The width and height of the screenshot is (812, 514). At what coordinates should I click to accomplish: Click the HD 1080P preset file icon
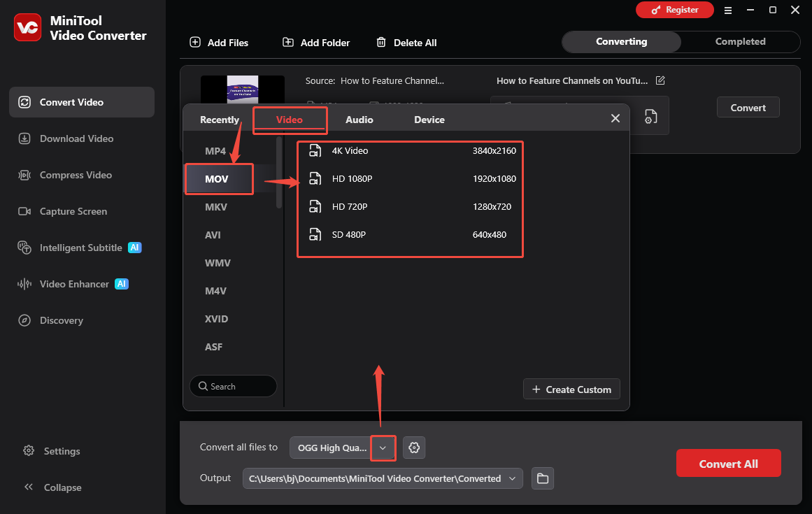click(315, 178)
